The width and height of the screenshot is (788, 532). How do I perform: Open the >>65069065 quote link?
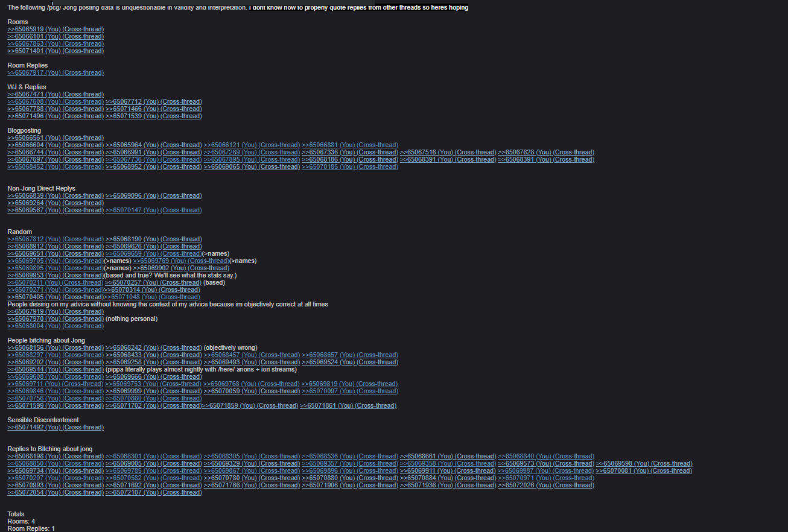coord(252,166)
